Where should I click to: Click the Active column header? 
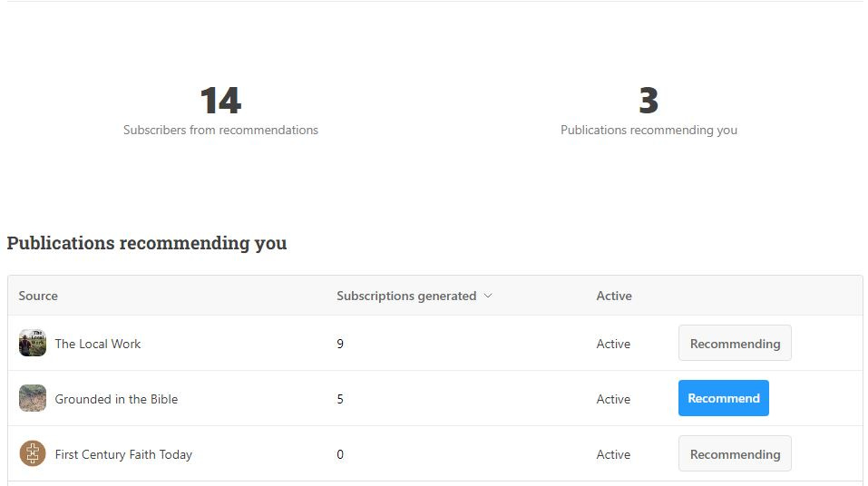(614, 296)
